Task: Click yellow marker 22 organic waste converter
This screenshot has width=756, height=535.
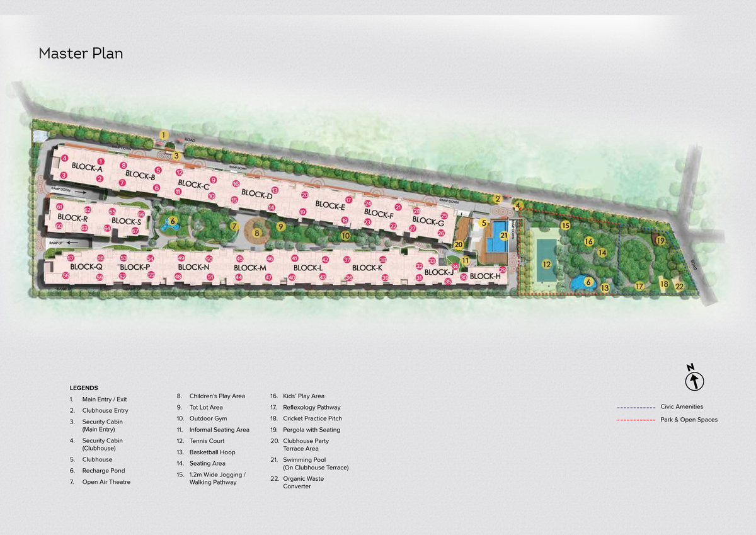Action: (x=679, y=286)
